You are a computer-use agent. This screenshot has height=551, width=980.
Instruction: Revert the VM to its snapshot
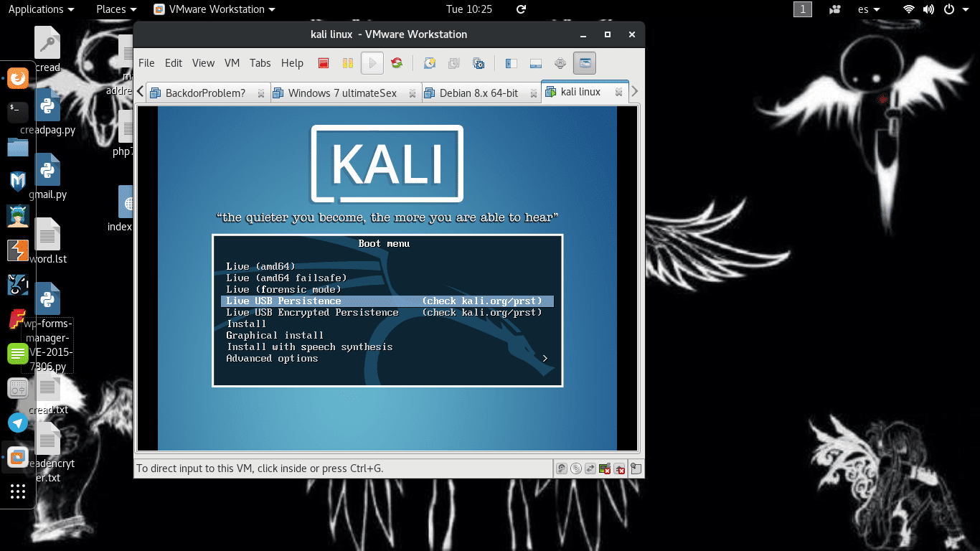[453, 63]
